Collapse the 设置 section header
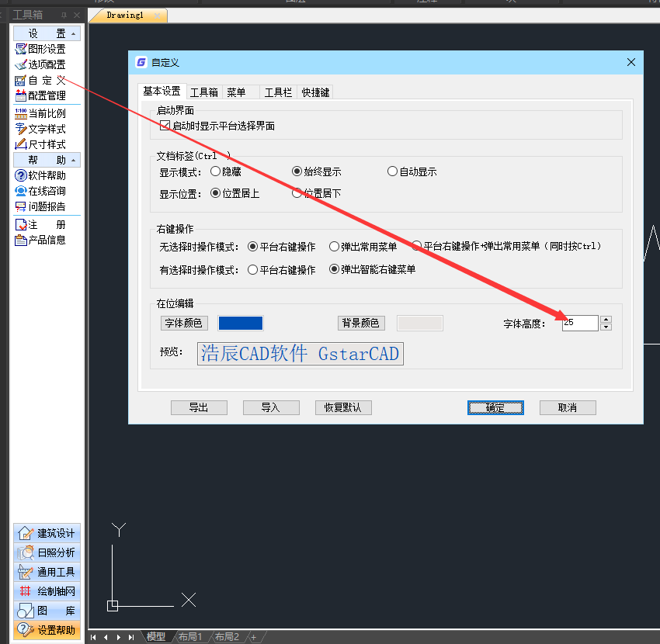Image resolution: width=660 pixels, height=644 pixels. (x=47, y=33)
